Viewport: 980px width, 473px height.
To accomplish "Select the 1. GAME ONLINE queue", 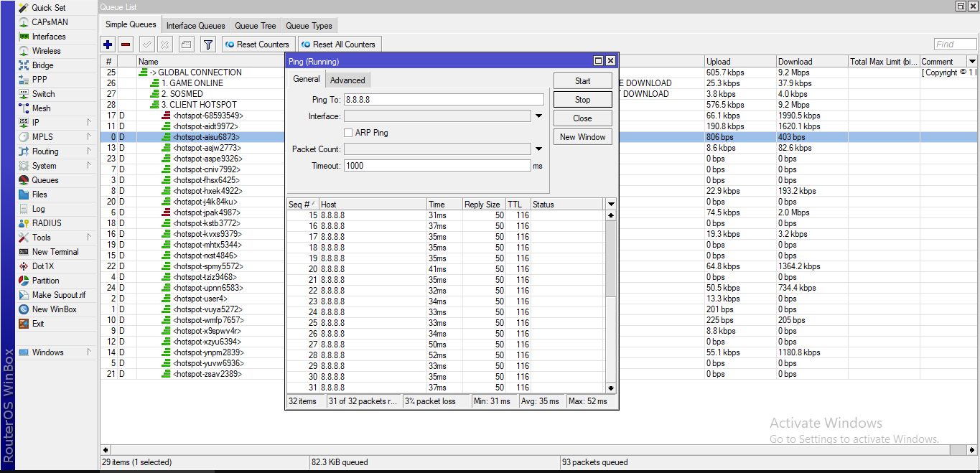I will tap(192, 83).
